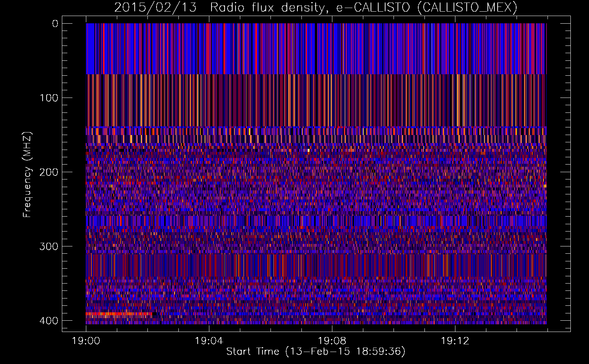
Task: Click the 'Frequency (MHZ)' y-axis label
Action: click(x=27, y=175)
